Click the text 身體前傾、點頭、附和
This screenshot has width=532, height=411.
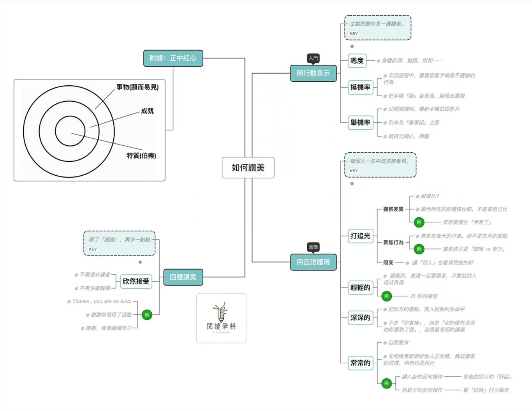pos(412,61)
